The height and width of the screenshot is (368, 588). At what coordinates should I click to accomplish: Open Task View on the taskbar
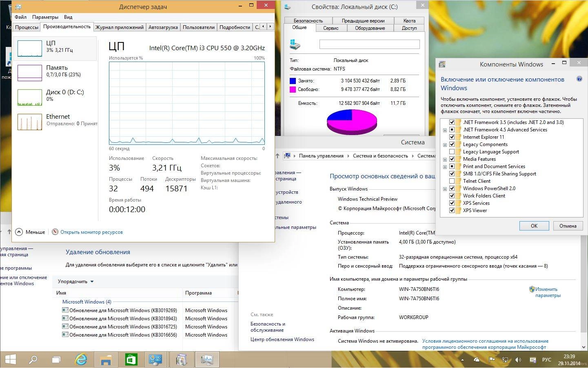pos(56,360)
